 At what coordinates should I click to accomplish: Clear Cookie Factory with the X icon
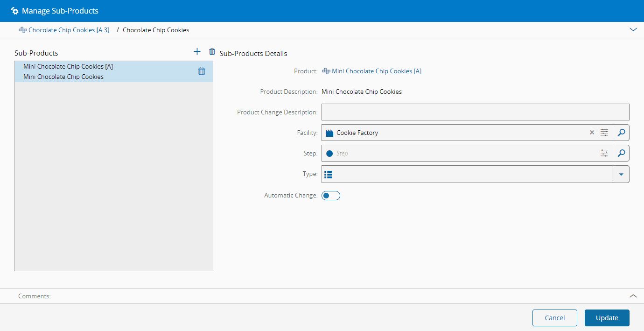pyautogui.click(x=592, y=133)
